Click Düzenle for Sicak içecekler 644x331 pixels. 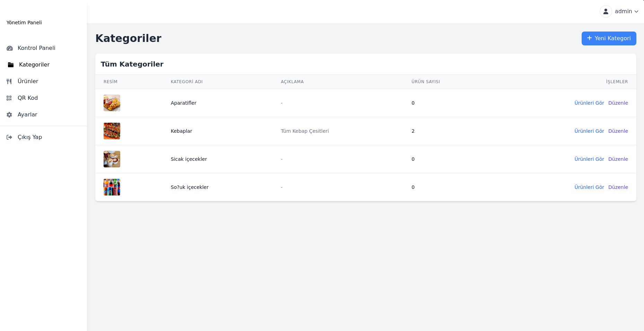[x=618, y=159]
